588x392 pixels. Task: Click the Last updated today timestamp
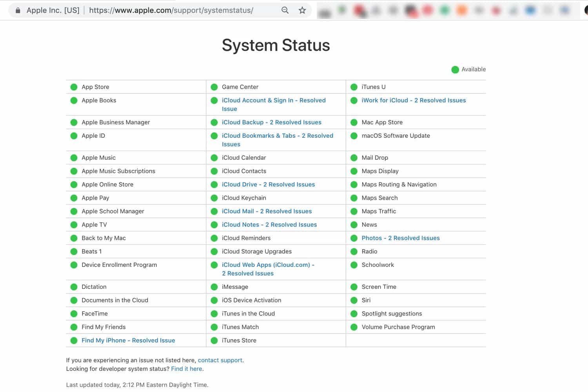coord(137,385)
